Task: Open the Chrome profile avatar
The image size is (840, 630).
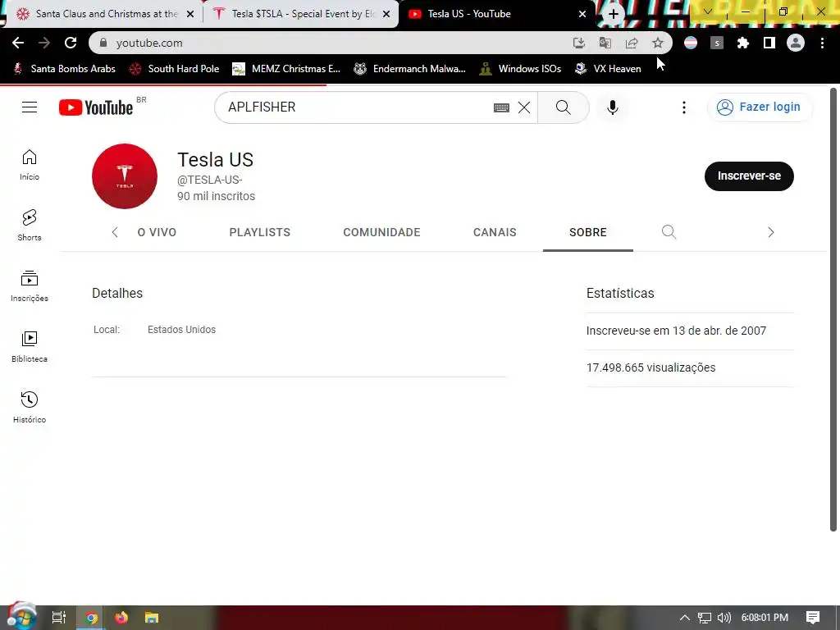Action: [x=796, y=43]
